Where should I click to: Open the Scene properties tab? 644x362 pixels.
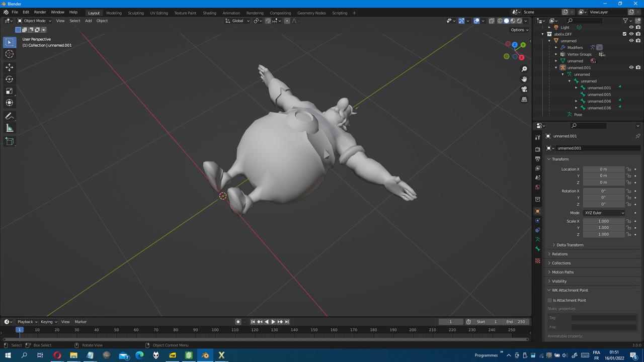(537, 177)
